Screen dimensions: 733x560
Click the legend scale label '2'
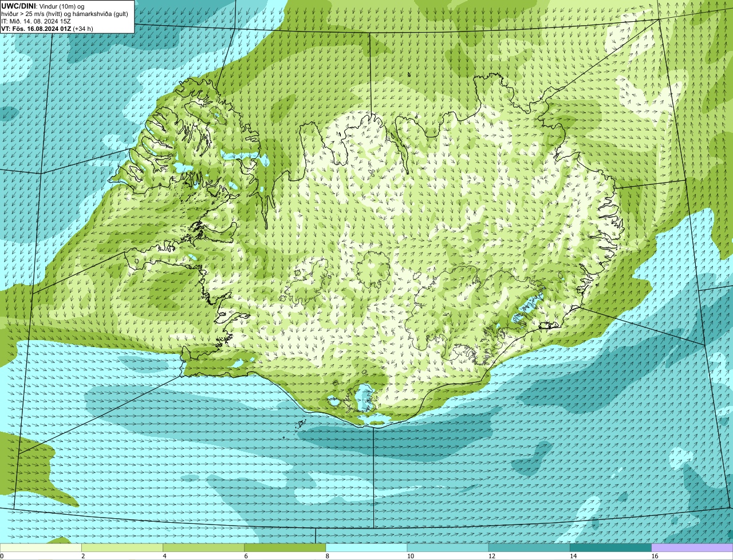pyautogui.click(x=83, y=556)
